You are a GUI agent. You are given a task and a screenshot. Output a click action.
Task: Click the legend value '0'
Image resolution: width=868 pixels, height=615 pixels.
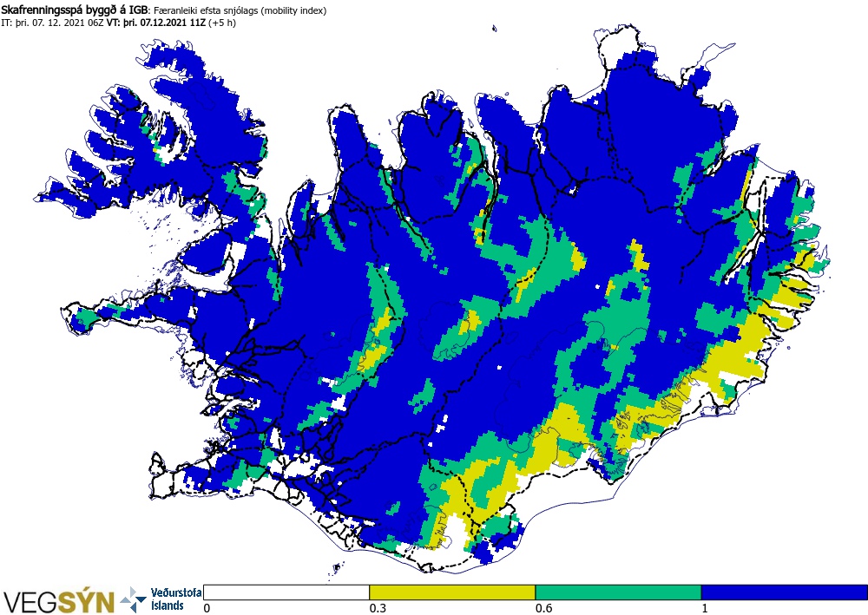[207, 608]
